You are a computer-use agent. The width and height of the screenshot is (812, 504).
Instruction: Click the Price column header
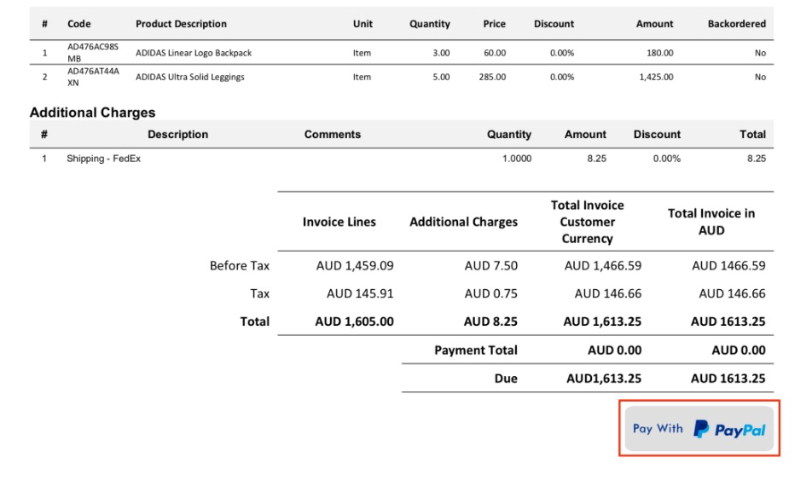click(x=494, y=24)
